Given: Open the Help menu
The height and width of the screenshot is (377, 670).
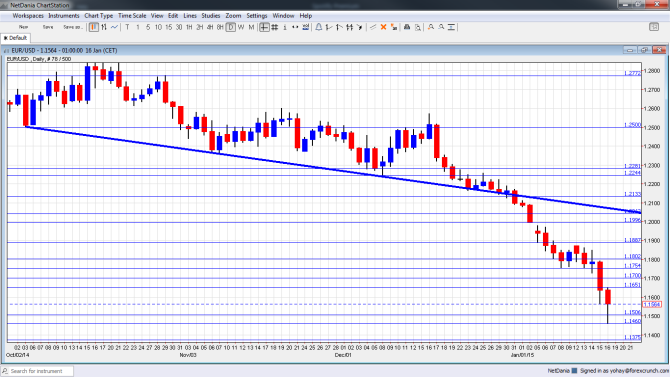Looking at the screenshot, I should pos(306,16).
